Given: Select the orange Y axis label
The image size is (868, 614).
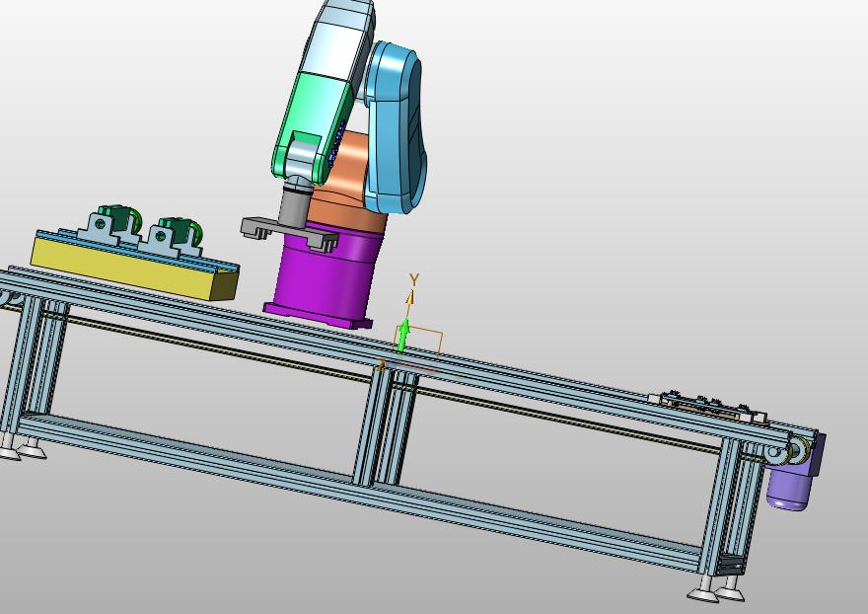Looking at the screenshot, I should [413, 279].
